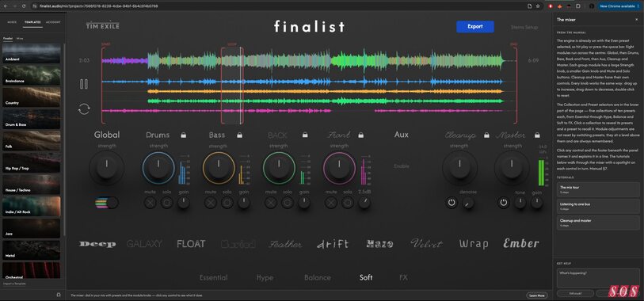The width and height of the screenshot is (644, 301).
Task: Click the pink Front strength knob
Action: click(x=339, y=168)
